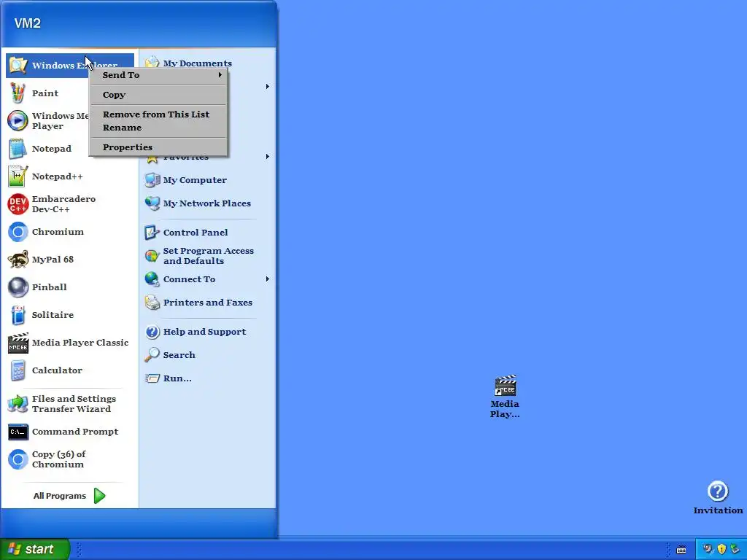Click the Run... icon
The height and width of the screenshot is (560, 747).
coord(152,378)
